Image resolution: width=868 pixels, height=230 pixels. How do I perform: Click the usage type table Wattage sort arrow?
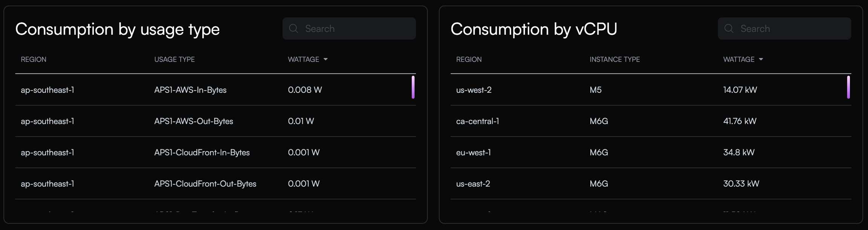tap(325, 60)
